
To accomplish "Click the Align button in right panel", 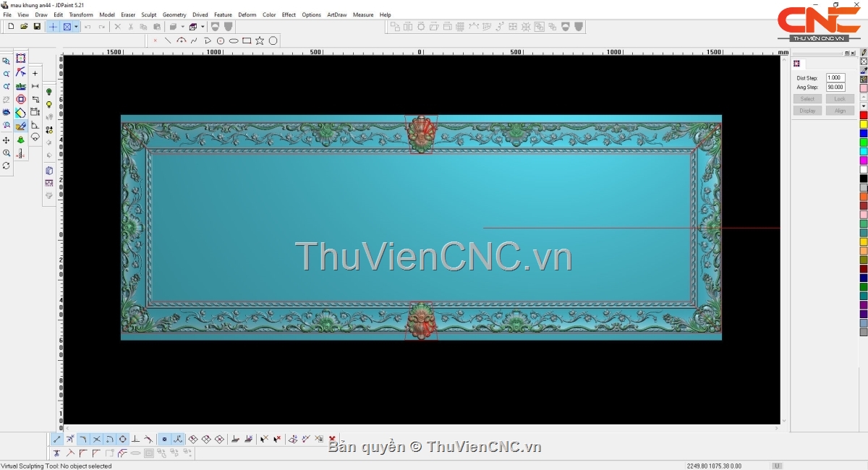I will coord(840,111).
